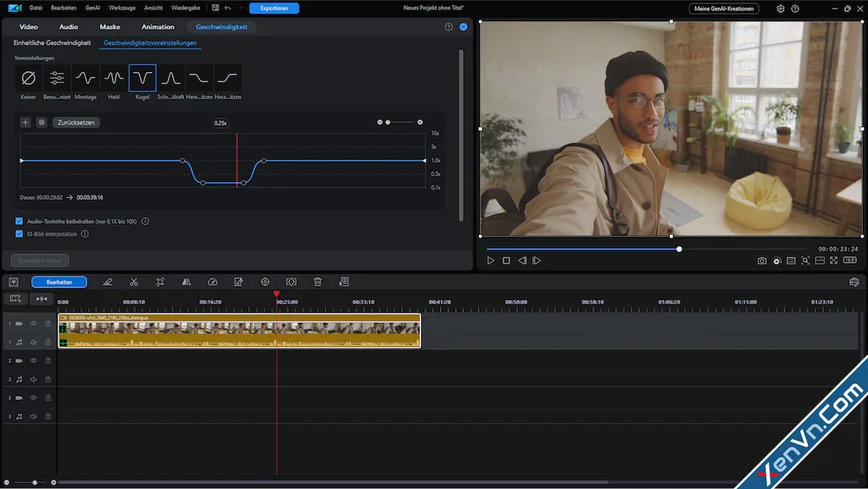This screenshot has height=489, width=868.
Task: Open the Werkzeuge menu
Action: pyautogui.click(x=122, y=8)
